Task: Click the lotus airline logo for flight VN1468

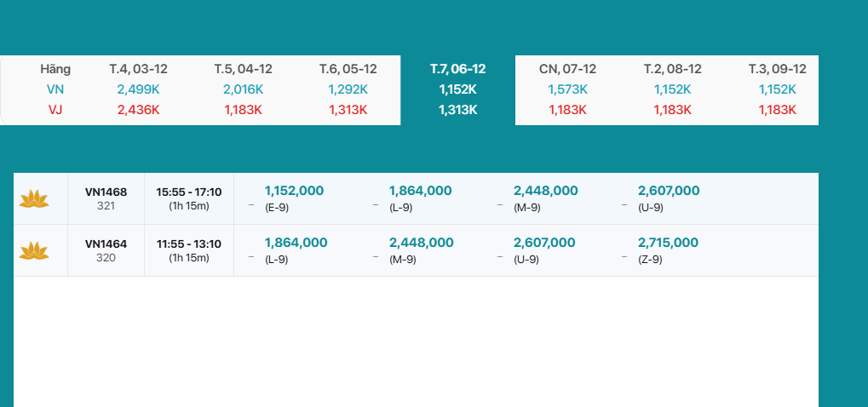Action: point(34,198)
